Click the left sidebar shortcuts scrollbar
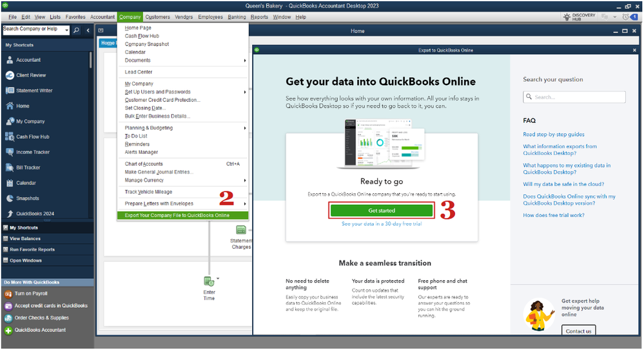 90,60
